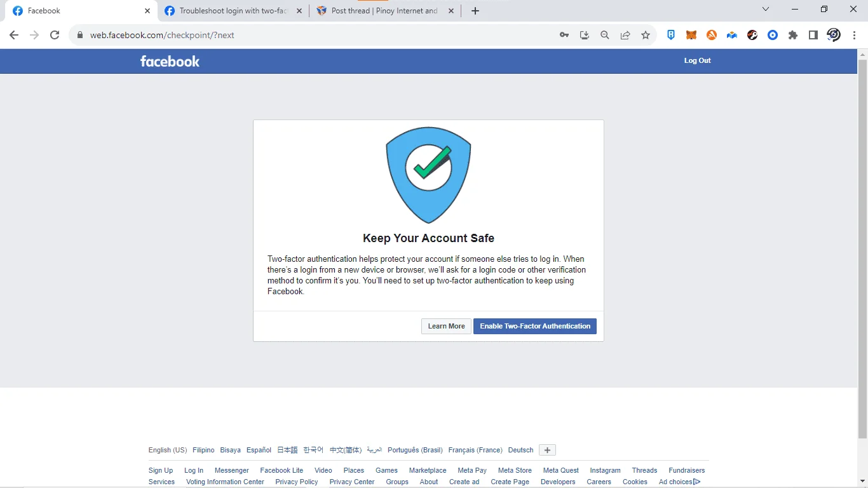Close the Post thread Pinoy Internet tab
868x488 pixels.
pos(451,11)
